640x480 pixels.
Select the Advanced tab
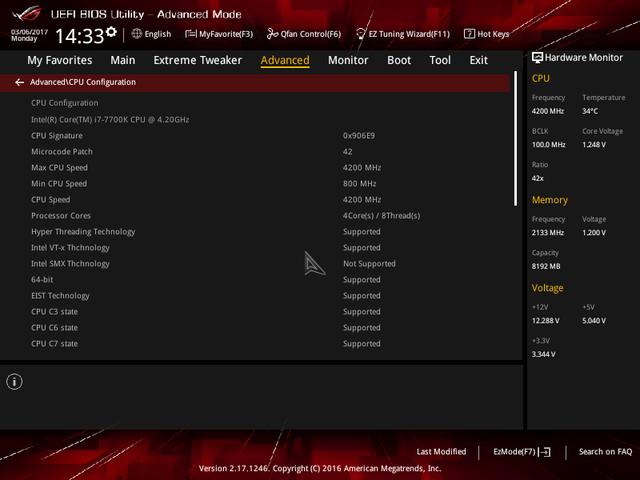click(x=285, y=60)
